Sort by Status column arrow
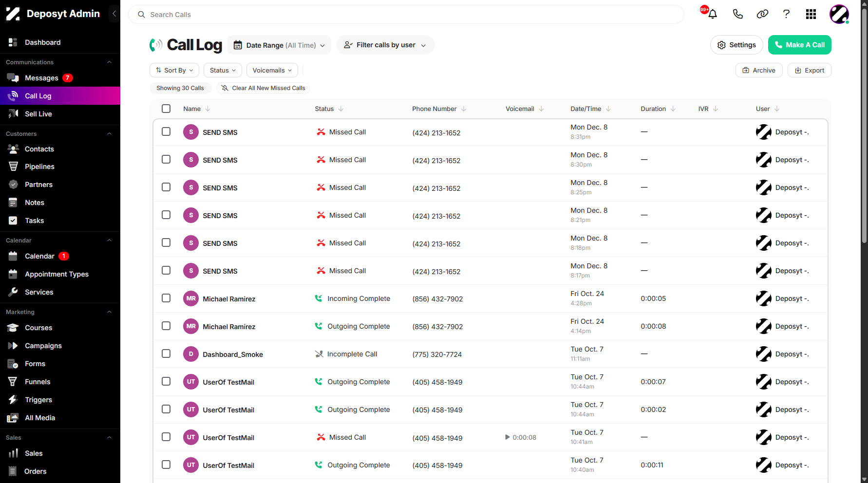 [x=341, y=109]
